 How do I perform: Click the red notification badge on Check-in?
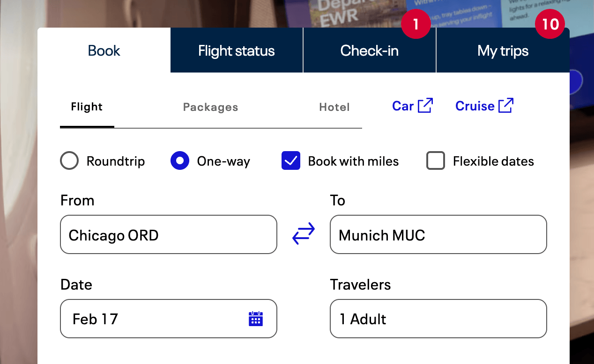click(416, 24)
